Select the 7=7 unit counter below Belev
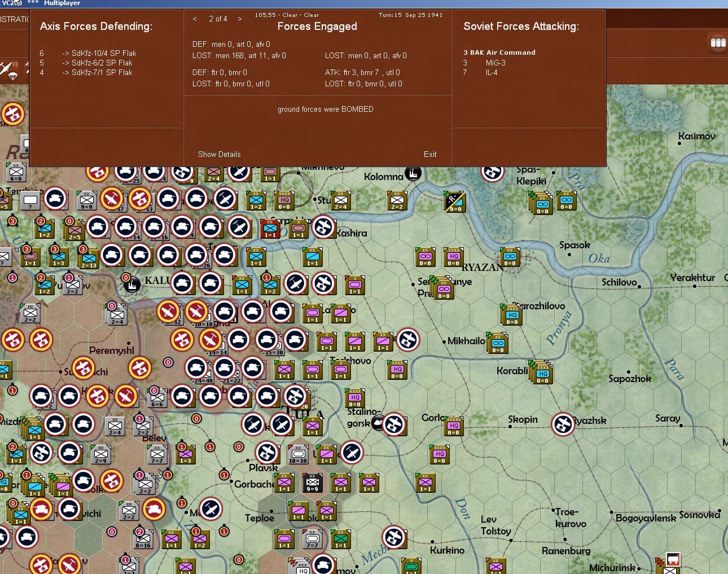Screen dimensions: 728x574 tap(157, 455)
